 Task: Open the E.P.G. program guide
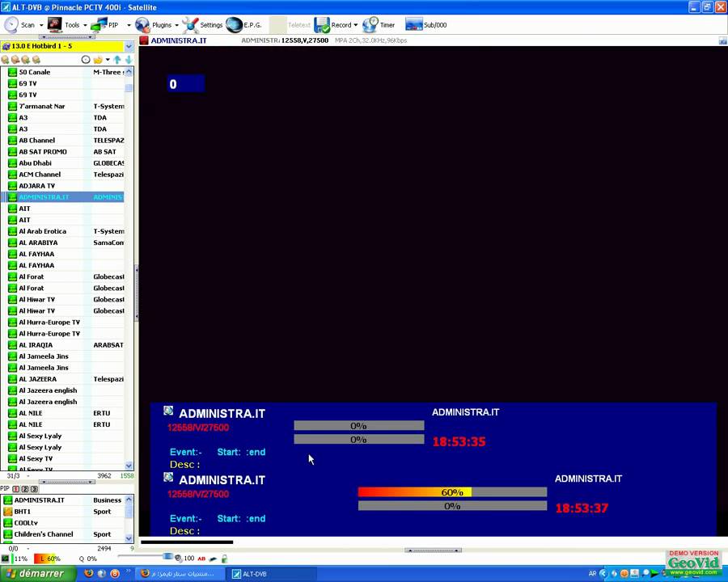[x=243, y=25]
